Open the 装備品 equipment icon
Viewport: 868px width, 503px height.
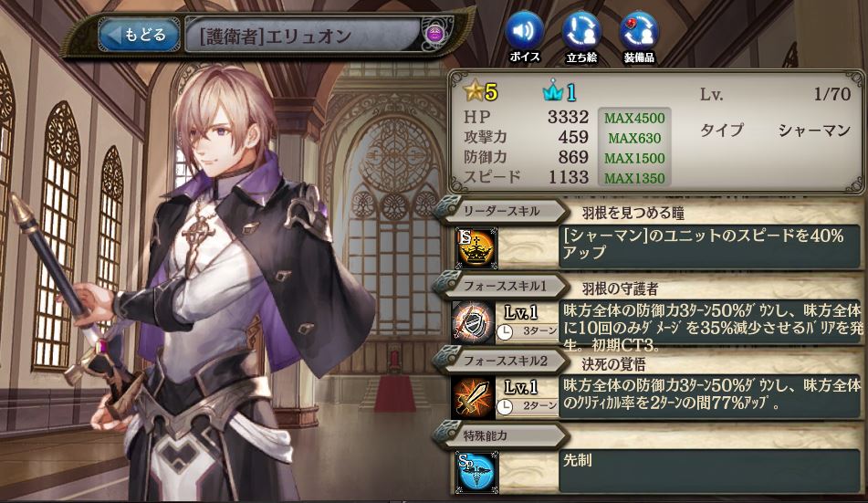[640, 37]
